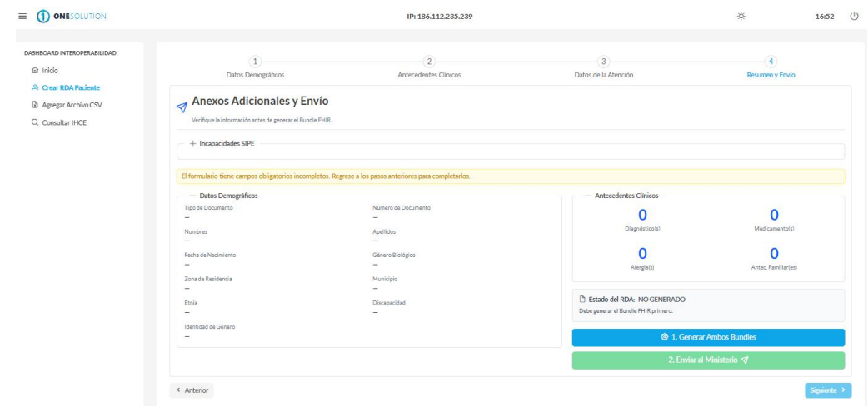
Task: Click the house icon beside Inicio
Action: click(36, 70)
